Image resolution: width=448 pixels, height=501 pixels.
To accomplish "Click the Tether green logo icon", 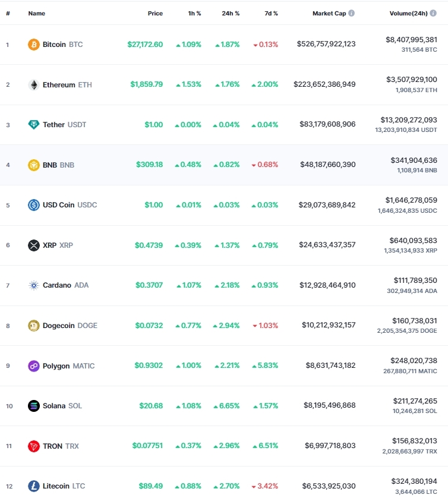I will pyautogui.click(x=33, y=125).
